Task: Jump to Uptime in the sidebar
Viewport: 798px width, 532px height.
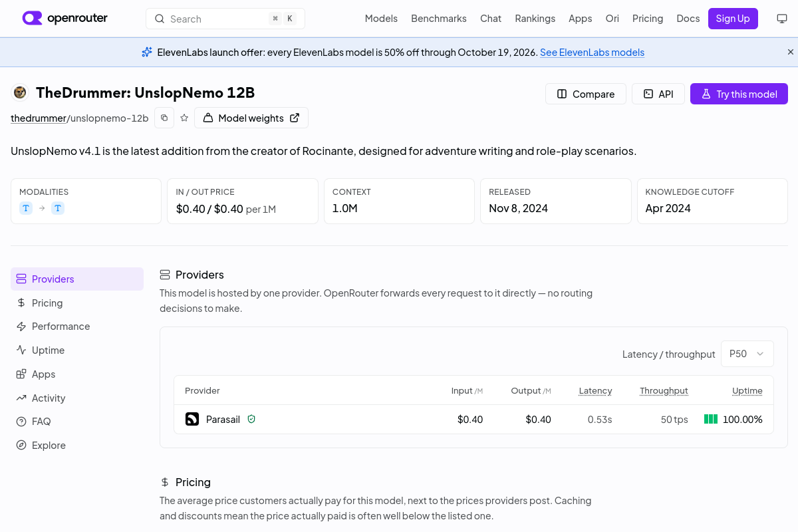Action: coord(77,350)
